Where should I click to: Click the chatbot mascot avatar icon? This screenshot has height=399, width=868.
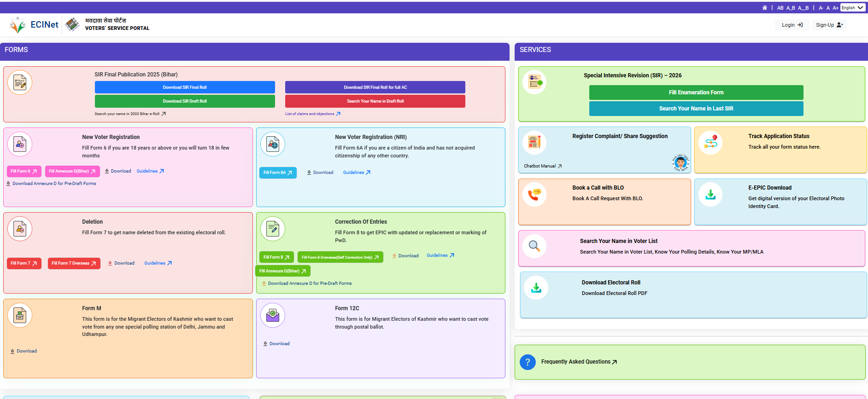[680, 162]
